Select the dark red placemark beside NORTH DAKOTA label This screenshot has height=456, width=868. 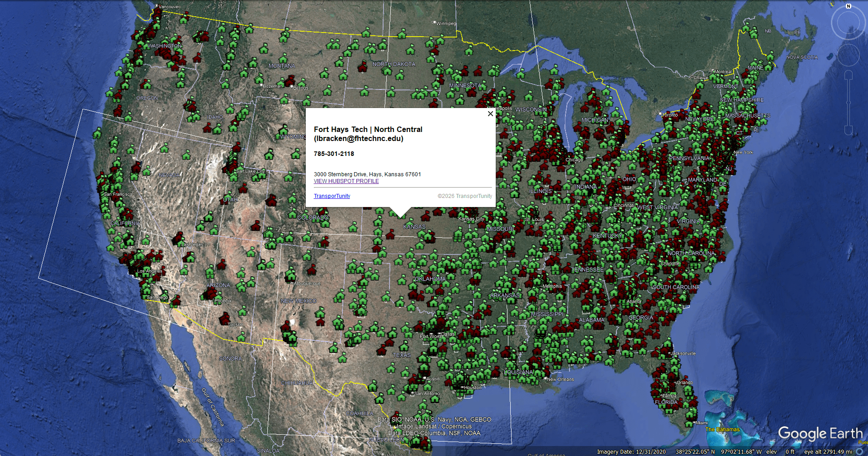(x=362, y=67)
